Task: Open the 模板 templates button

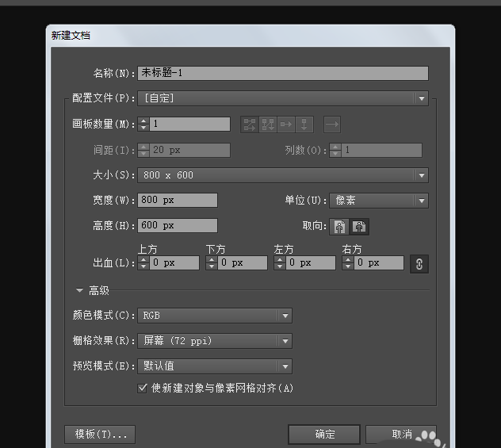Action: pos(100,435)
